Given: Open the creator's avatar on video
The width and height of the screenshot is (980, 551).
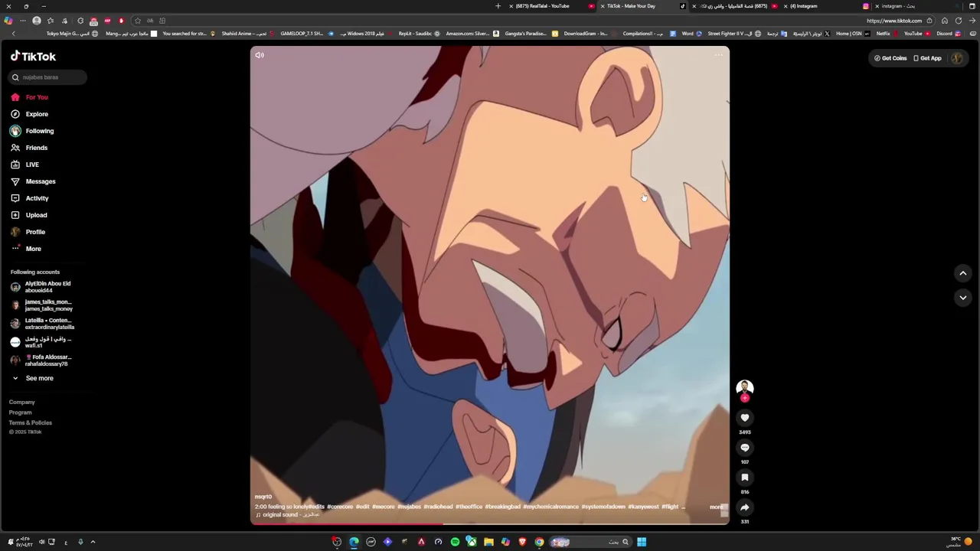Looking at the screenshot, I should 744,388.
